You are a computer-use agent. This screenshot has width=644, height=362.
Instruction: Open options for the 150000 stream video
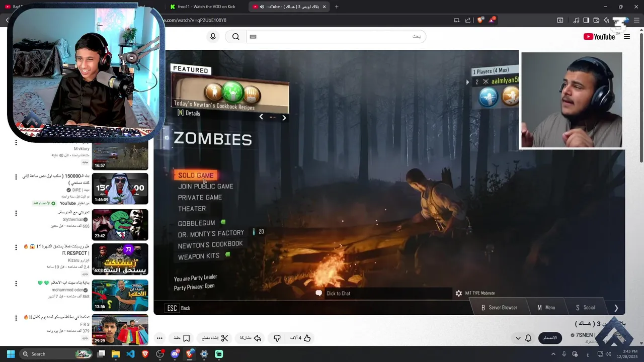[x=16, y=177]
